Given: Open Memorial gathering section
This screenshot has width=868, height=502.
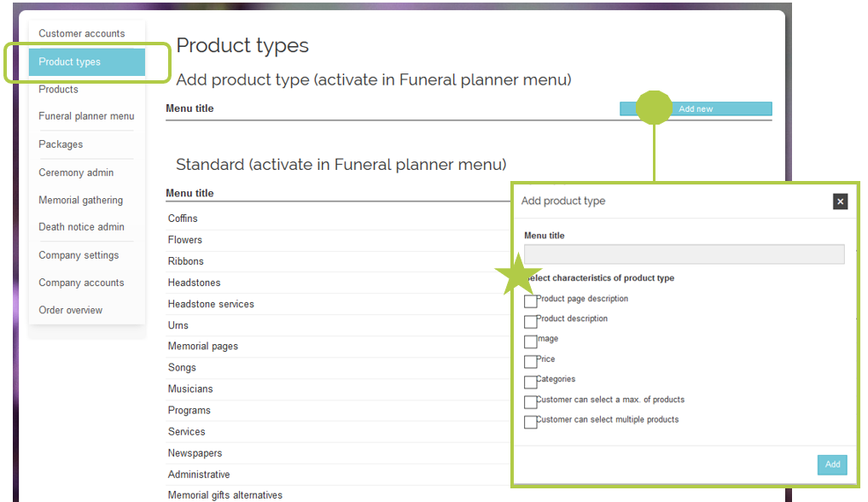Looking at the screenshot, I should [81, 201].
